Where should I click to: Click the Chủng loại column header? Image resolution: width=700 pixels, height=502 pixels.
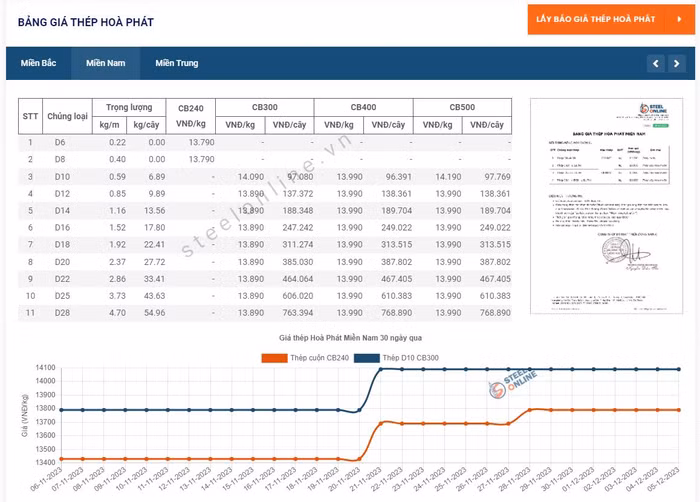(x=67, y=116)
